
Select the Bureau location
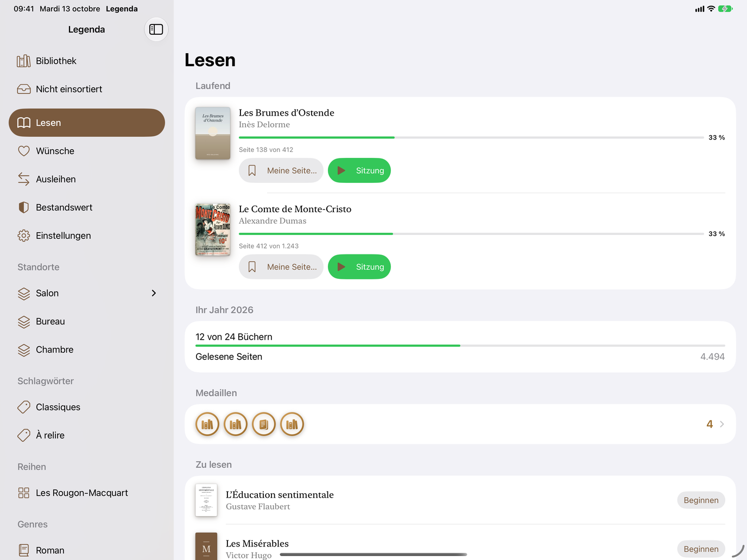tap(87, 321)
